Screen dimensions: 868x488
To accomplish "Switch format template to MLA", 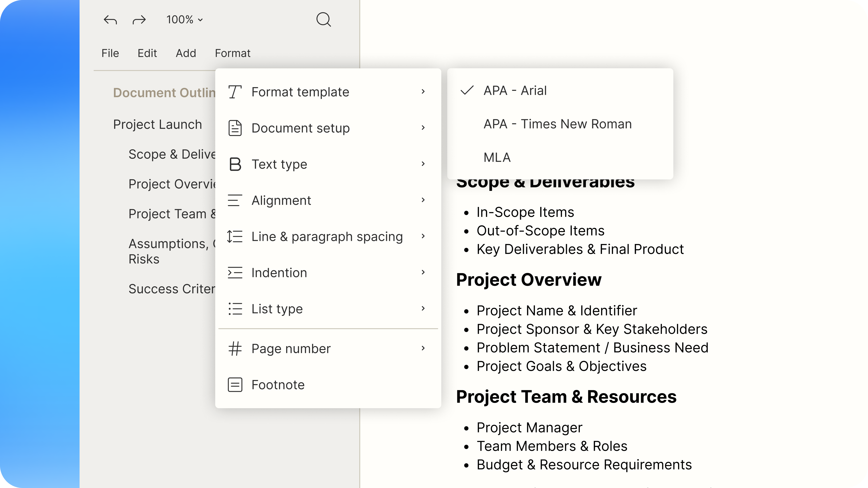I will coord(497,157).
